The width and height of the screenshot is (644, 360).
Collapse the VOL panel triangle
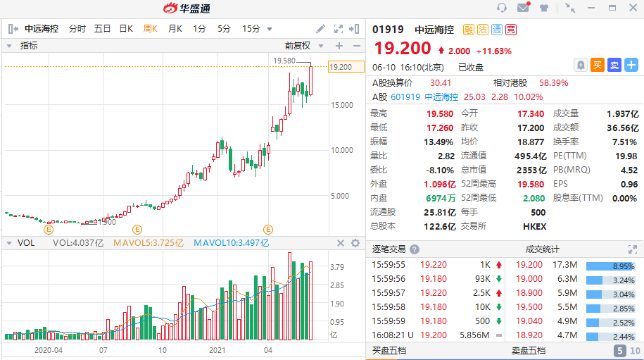pyautogui.click(x=9, y=243)
